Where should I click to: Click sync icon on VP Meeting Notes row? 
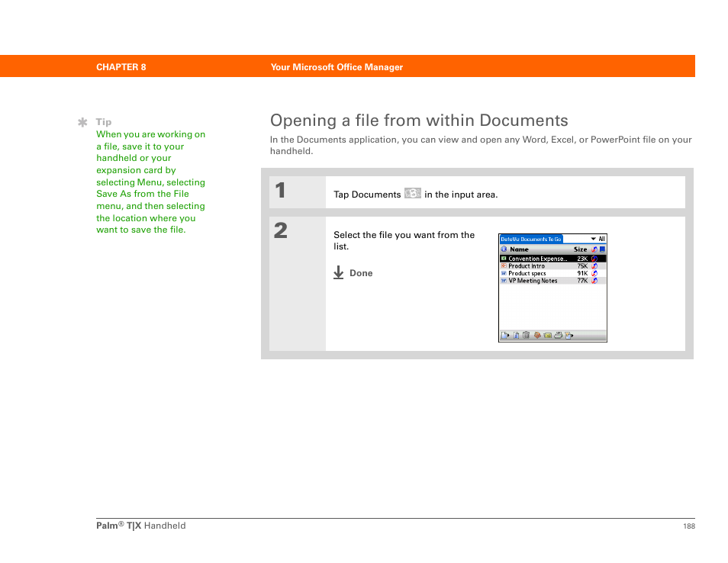click(594, 281)
